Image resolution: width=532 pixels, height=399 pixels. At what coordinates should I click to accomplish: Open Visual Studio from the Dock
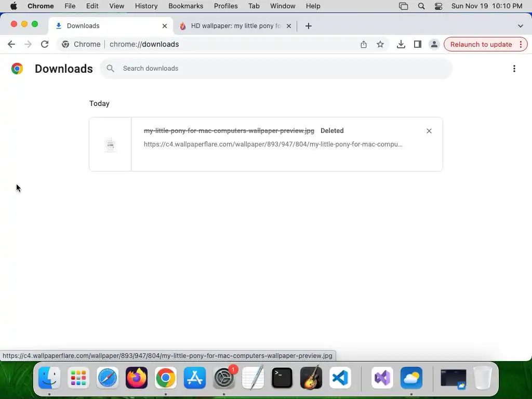pos(382,378)
